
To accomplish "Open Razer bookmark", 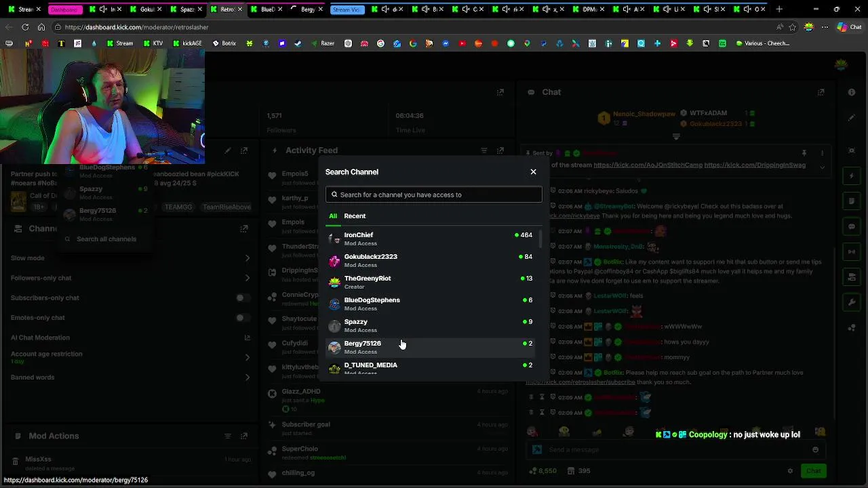I will [x=323, y=43].
